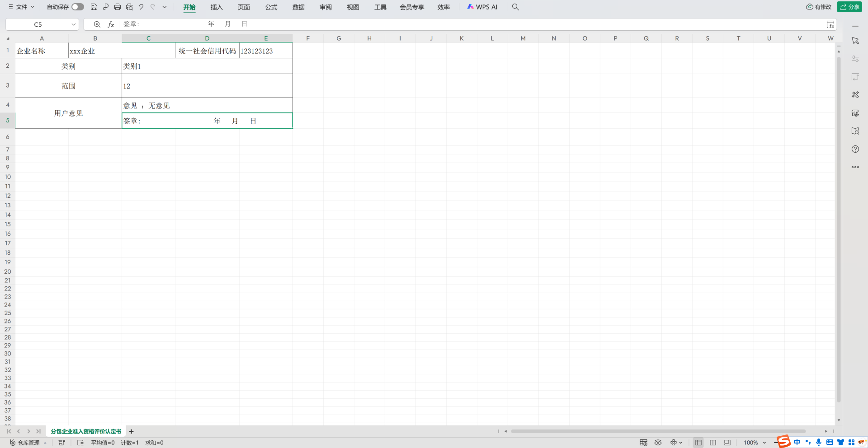Click the horizontal scrollbar thumb
Image resolution: width=868 pixels, height=448 pixels.
click(x=658, y=431)
